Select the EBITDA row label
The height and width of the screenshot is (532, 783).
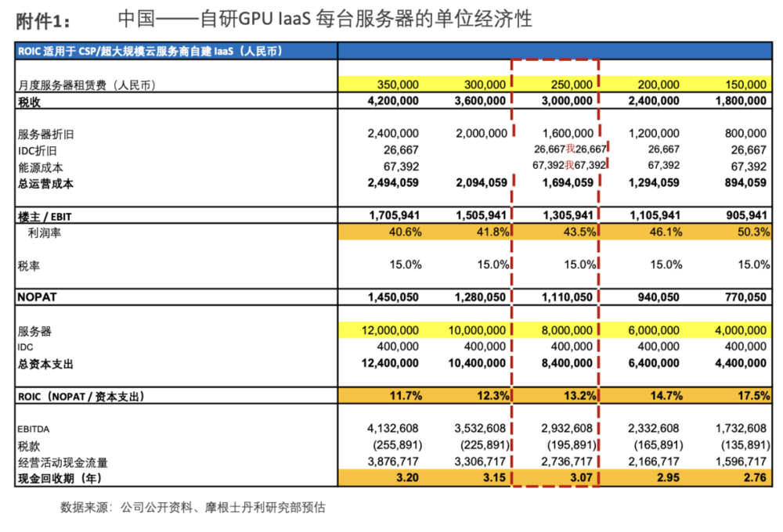[x=34, y=430]
